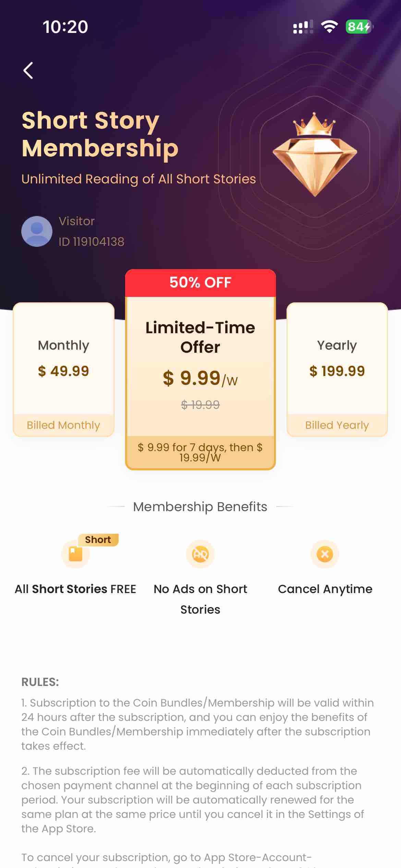Tap the Cancel Anytime X icon
This screenshot has height=868, width=401.
(x=325, y=554)
